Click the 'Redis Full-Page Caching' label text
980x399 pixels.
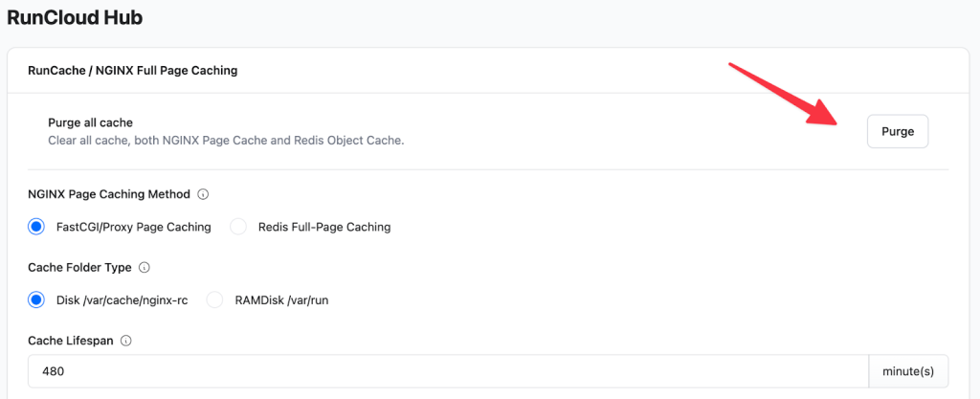[324, 227]
